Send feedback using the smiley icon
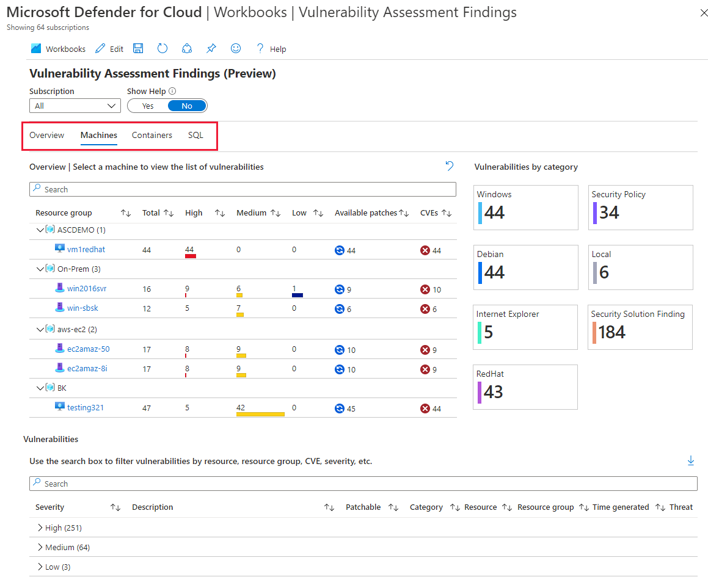Screen dimensions: 708x588 point(235,48)
